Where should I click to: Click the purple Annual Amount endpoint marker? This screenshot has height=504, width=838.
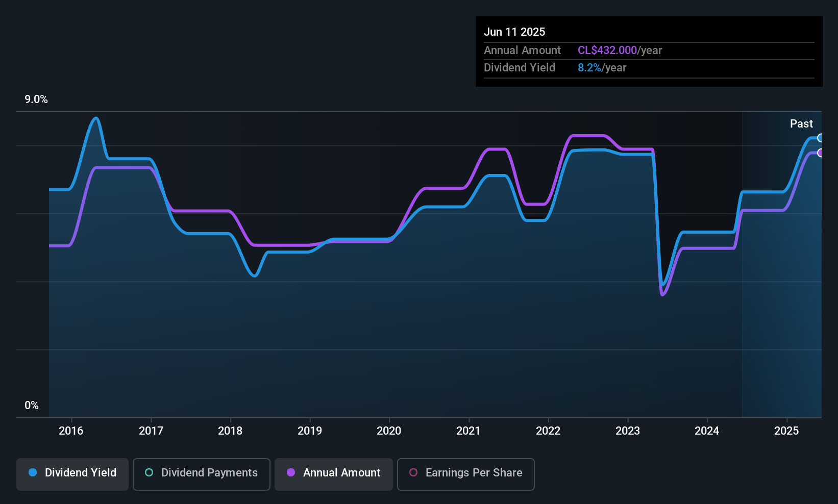coord(820,153)
